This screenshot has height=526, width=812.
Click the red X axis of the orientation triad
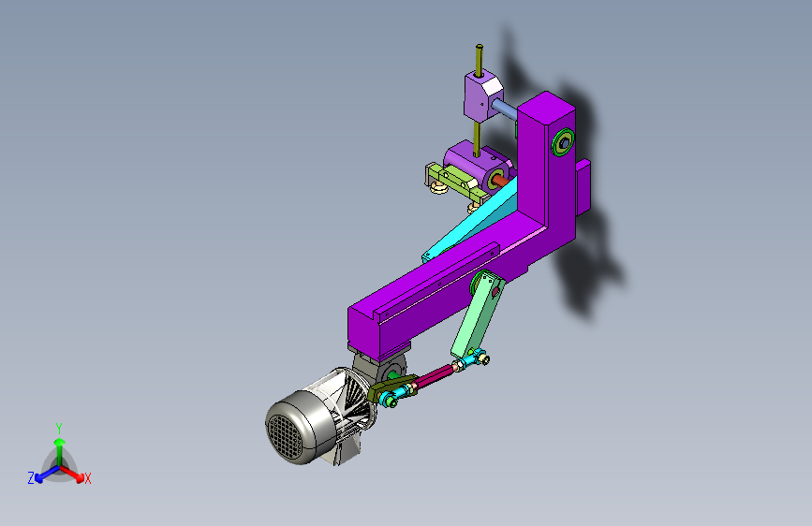[x=72, y=474]
